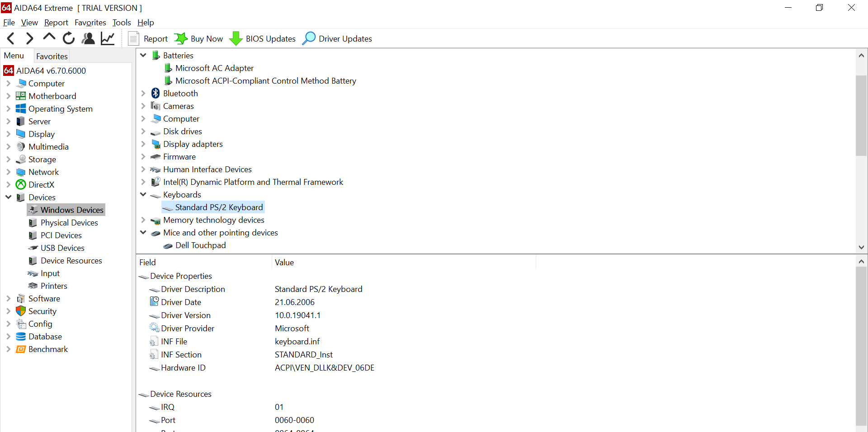
Task: Refresh the view with the circular arrow icon
Action: coord(69,38)
